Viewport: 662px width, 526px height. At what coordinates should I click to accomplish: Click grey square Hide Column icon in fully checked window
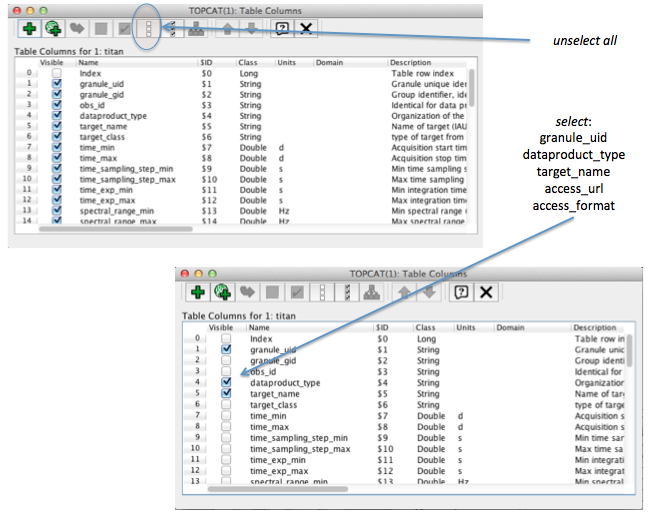pos(101,29)
